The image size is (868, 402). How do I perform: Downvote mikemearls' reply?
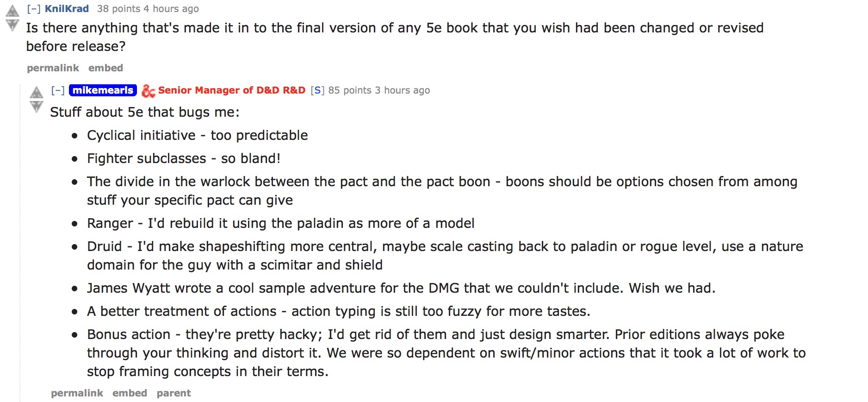click(x=36, y=107)
